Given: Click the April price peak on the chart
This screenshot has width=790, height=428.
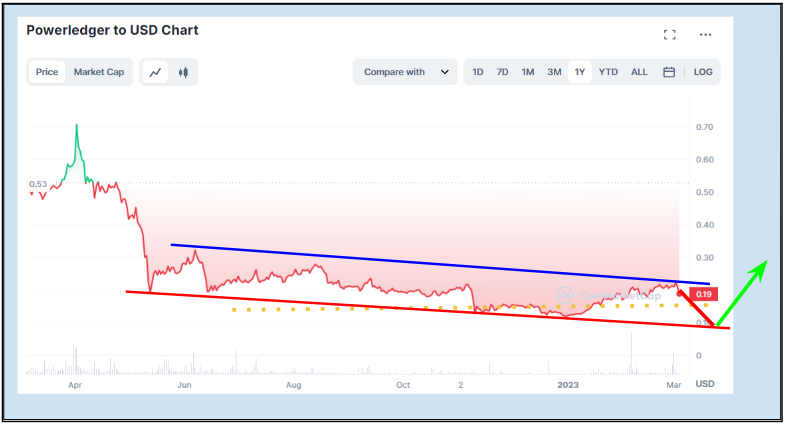Looking at the screenshot, I should pos(77,125).
